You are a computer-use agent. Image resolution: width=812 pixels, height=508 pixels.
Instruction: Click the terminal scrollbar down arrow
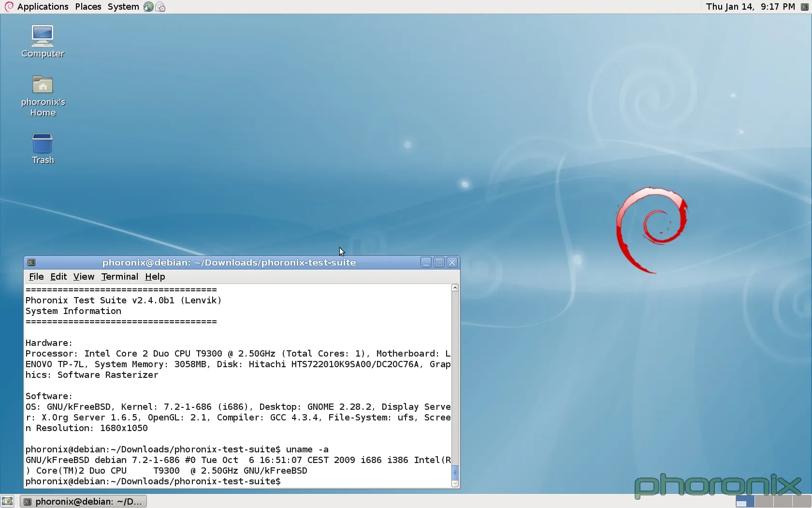tap(455, 483)
